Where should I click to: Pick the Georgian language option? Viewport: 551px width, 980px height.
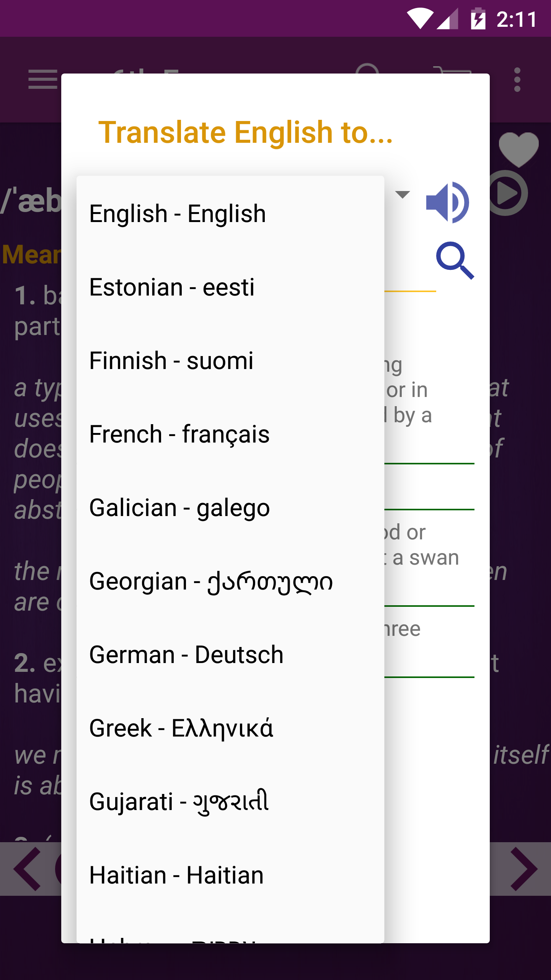[x=230, y=581]
